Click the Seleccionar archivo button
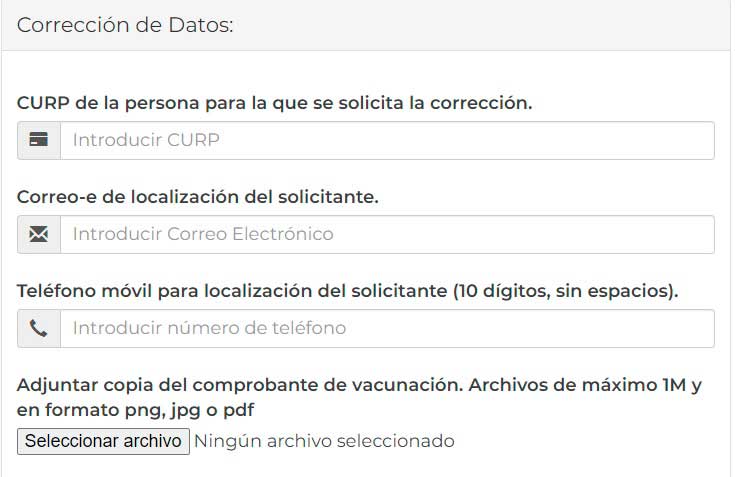Image resolution: width=735 pixels, height=477 pixels. coord(103,441)
